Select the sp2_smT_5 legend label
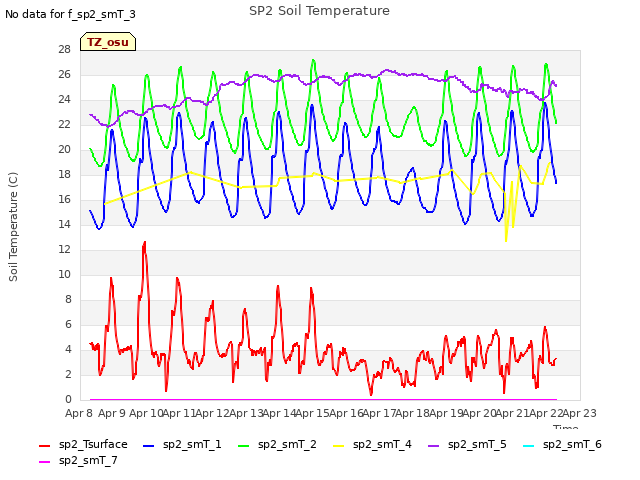This screenshot has width=640, height=480. point(477,444)
